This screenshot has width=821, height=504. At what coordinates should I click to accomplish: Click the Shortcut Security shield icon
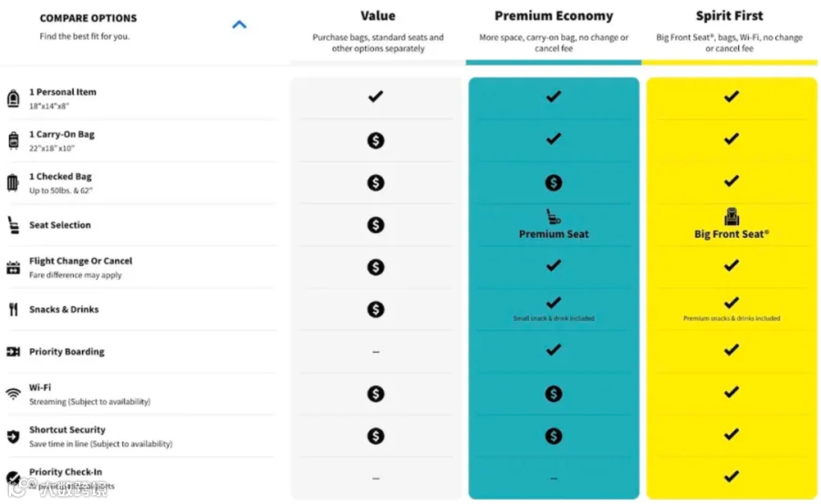[x=13, y=436]
